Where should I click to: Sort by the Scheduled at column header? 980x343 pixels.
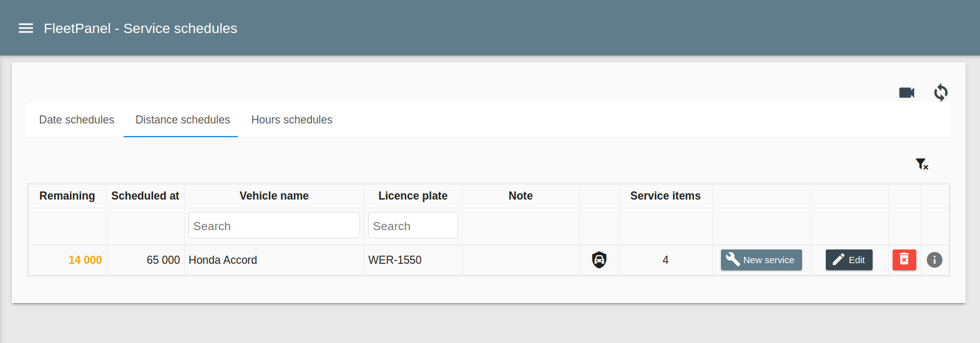145,196
